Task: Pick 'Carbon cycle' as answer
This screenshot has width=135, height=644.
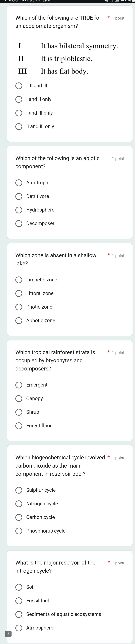Action: [x=19, y=517]
